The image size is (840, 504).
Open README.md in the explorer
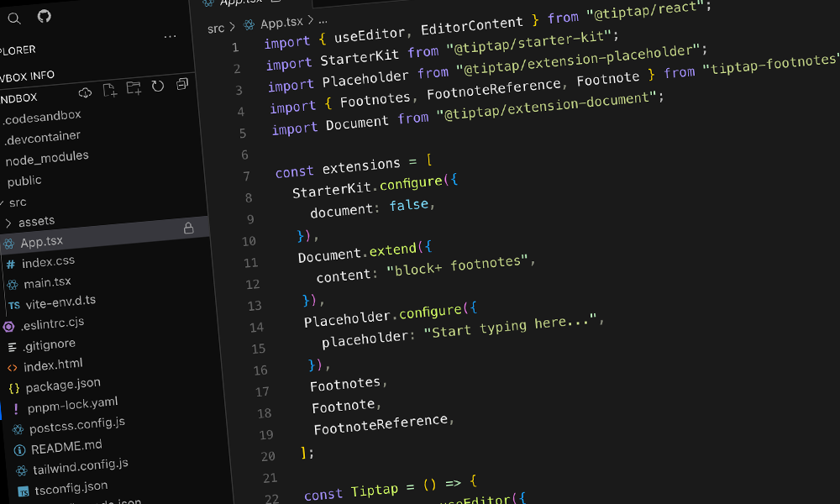(x=66, y=447)
